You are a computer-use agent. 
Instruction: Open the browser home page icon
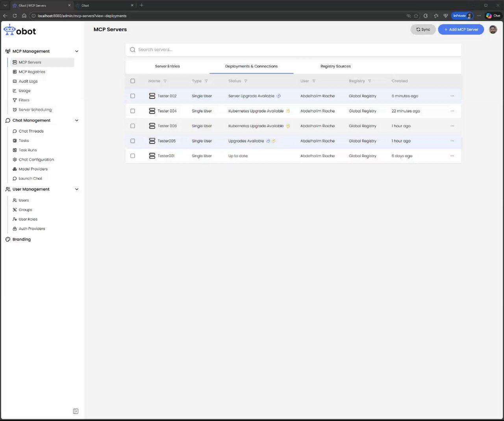[24, 16]
